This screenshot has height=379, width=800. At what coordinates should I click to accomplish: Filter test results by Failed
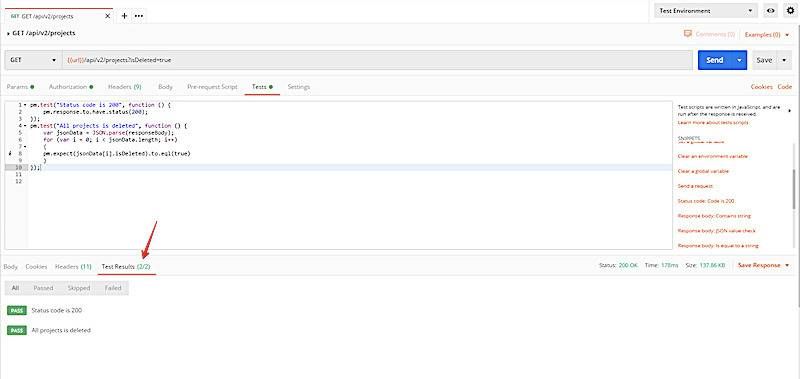point(113,288)
